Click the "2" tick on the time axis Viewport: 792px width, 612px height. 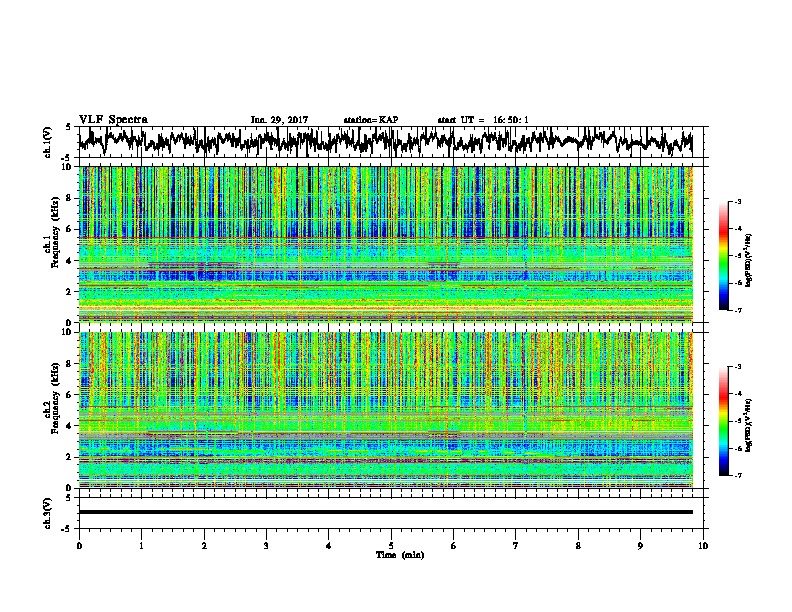coord(204,546)
